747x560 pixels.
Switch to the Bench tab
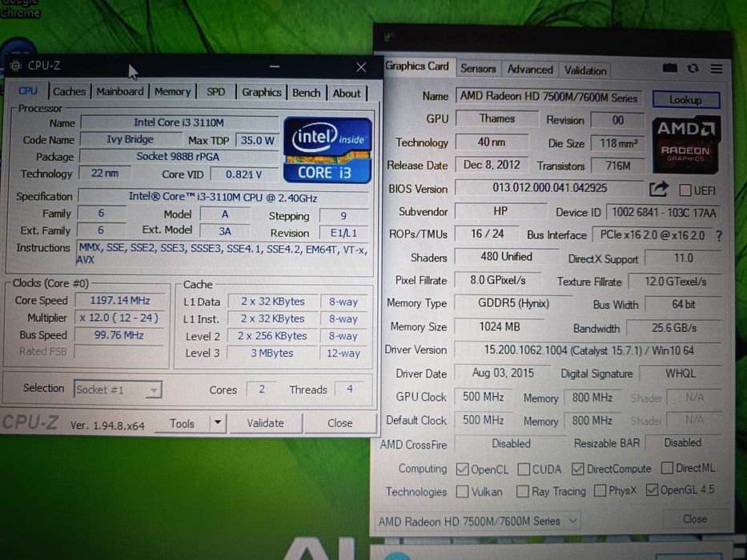tap(307, 93)
